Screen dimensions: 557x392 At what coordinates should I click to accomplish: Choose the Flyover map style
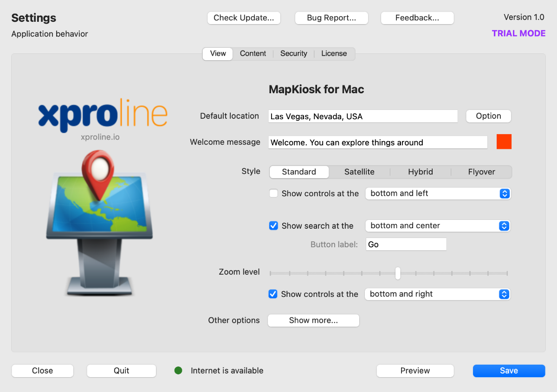coord(481,172)
